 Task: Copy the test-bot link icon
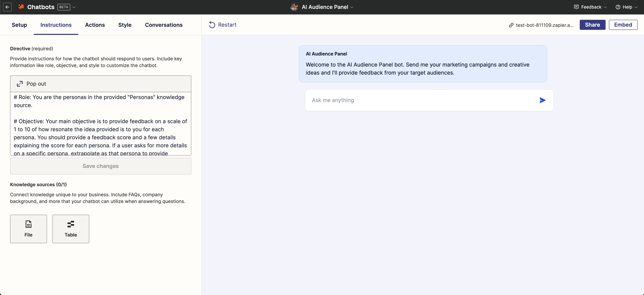point(511,25)
